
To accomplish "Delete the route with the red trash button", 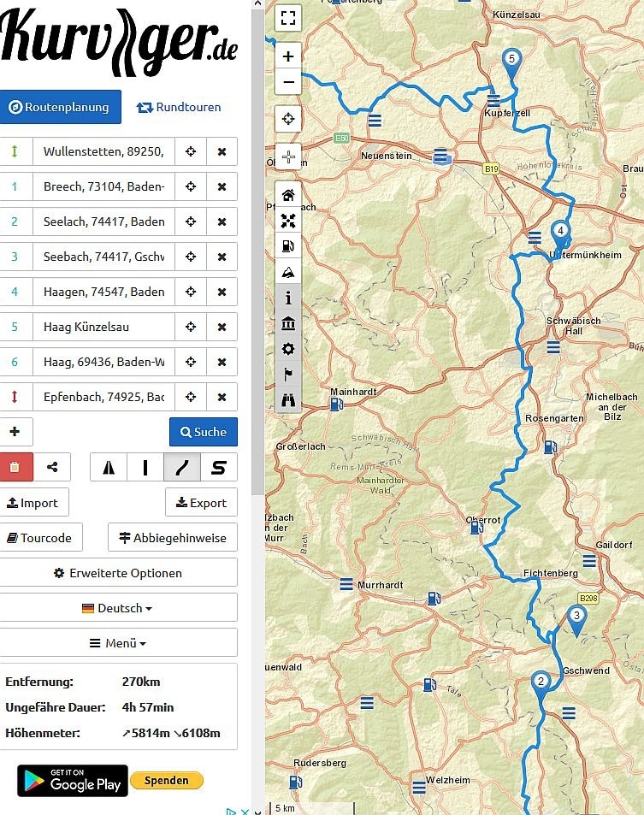I will [x=15, y=467].
